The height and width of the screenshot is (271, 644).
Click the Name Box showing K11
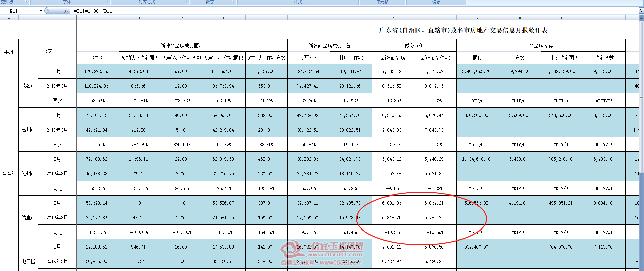(x=19, y=11)
